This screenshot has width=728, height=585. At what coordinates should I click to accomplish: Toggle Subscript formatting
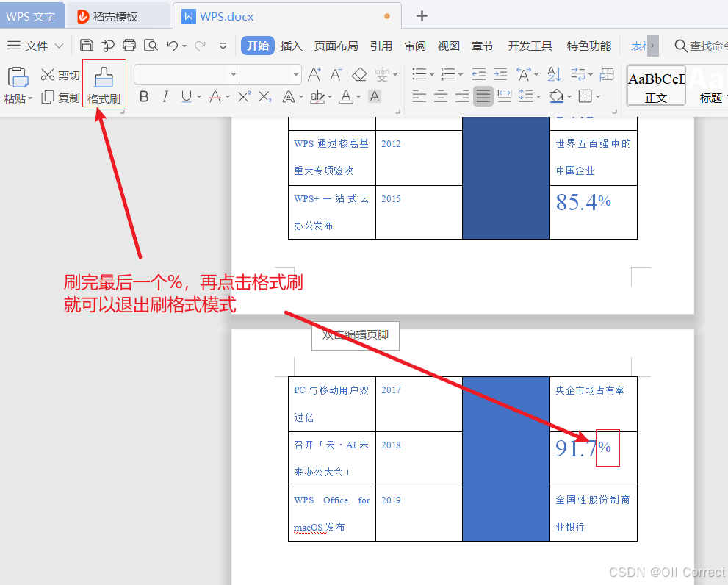pyautogui.click(x=264, y=97)
